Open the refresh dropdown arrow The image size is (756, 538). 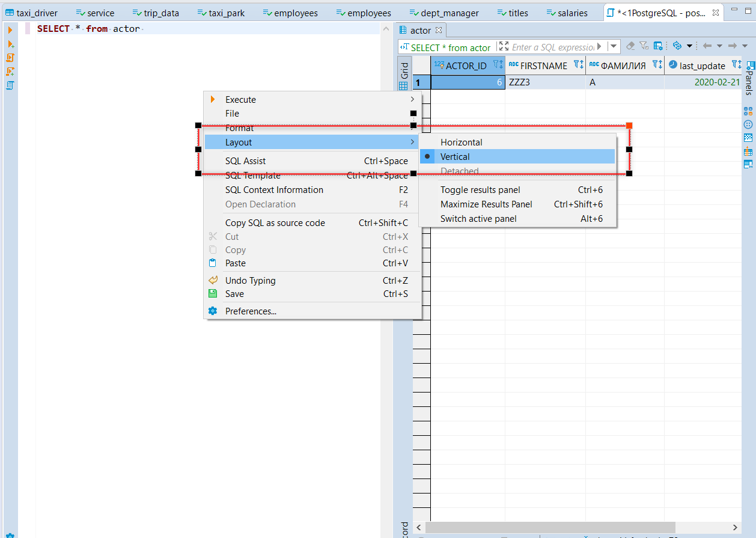coord(690,46)
